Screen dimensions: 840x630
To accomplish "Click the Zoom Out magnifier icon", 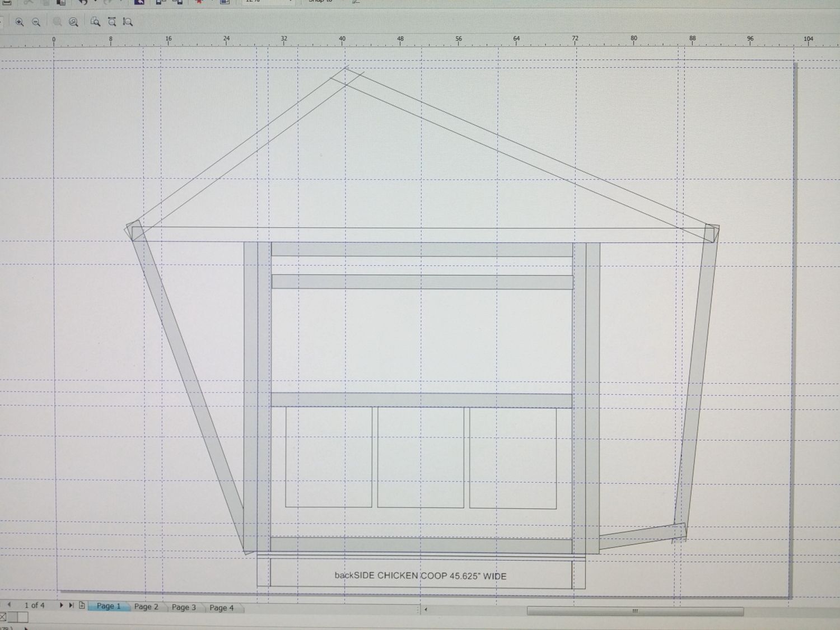I will point(36,22).
